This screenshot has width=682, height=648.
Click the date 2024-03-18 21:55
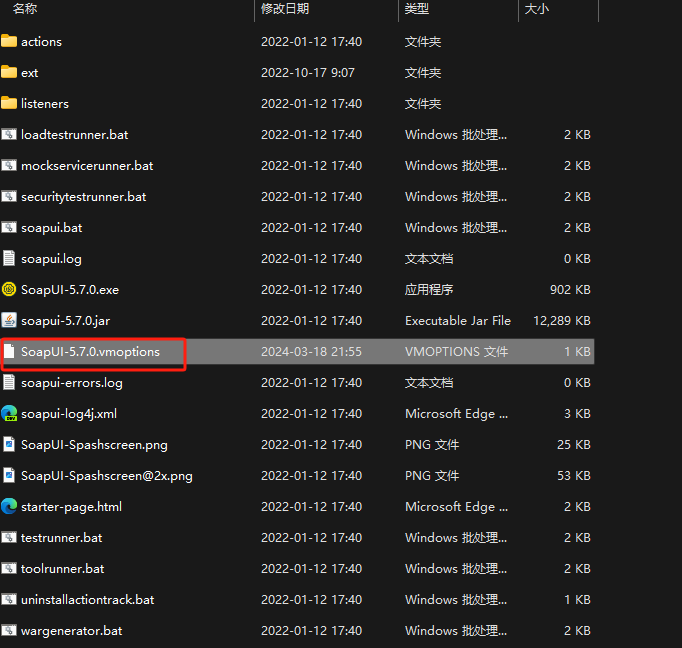click(x=311, y=351)
